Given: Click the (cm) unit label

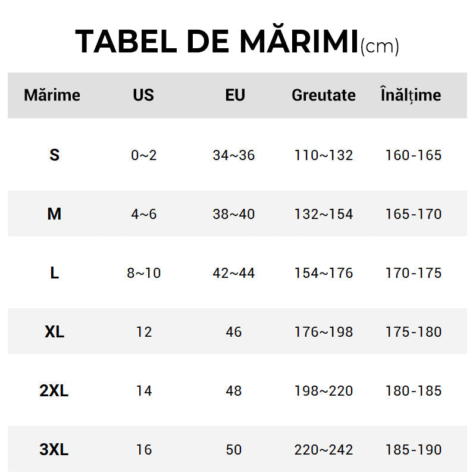Looking at the screenshot, I should [x=380, y=46].
